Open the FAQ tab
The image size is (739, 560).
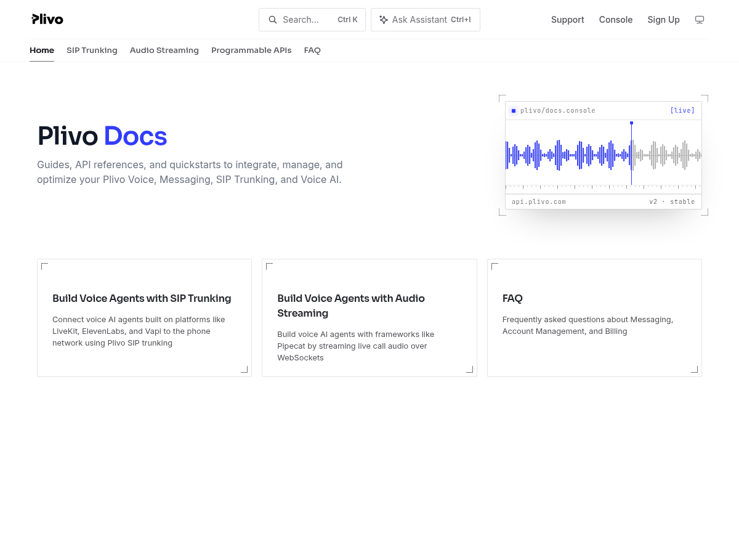tap(312, 51)
